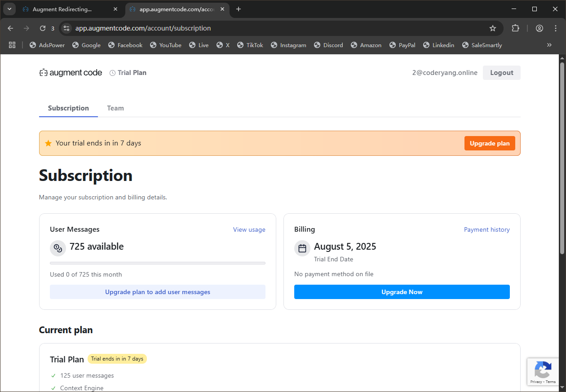Reload the page with refresh icon
Viewport: 566px width, 392px height.
click(43, 28)
